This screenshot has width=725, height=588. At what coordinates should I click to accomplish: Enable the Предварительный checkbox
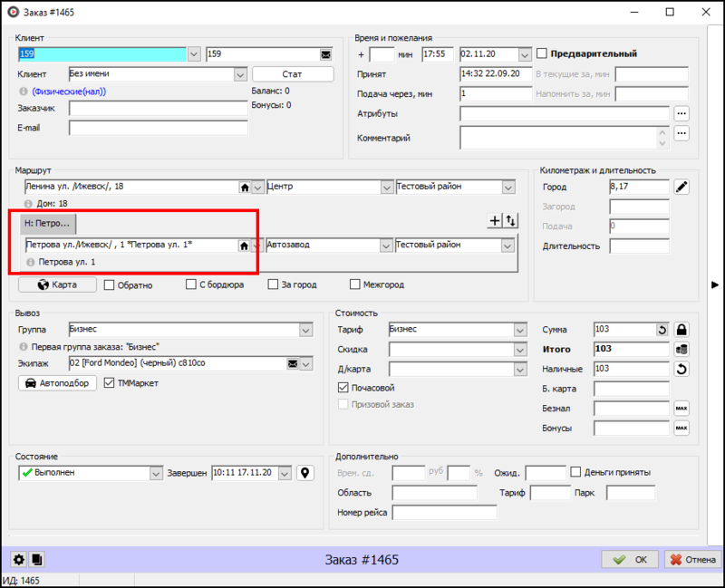click(542, 53)
